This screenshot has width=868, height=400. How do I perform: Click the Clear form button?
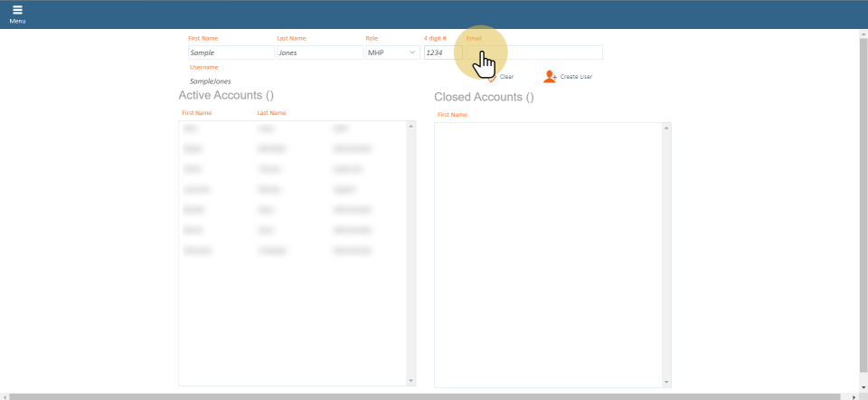coord(505,77)
